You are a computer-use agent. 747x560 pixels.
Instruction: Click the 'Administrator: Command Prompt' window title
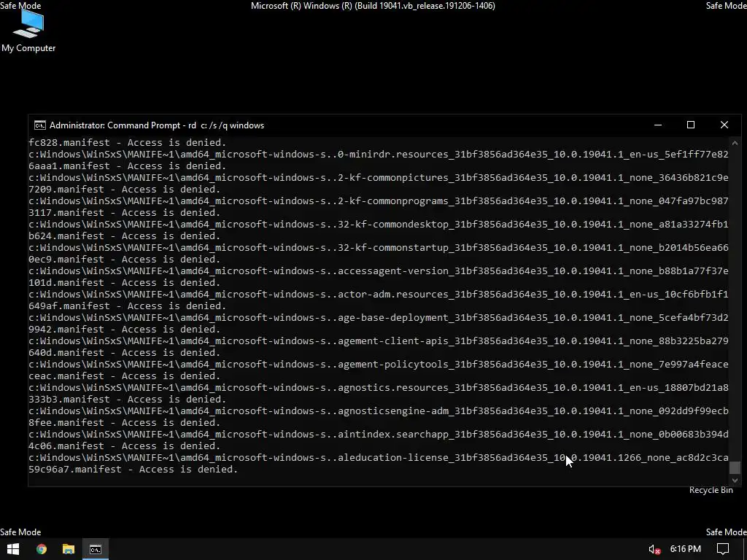(157, 125)
